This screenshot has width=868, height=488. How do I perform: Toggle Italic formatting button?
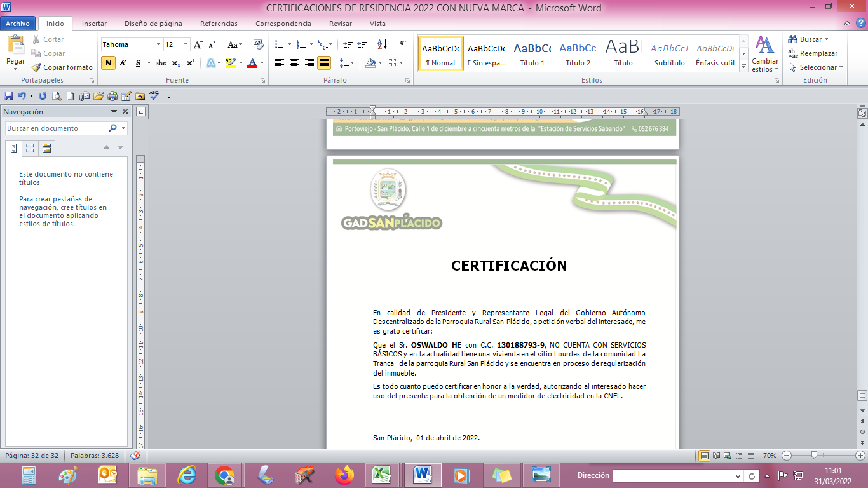click(123, 63)
